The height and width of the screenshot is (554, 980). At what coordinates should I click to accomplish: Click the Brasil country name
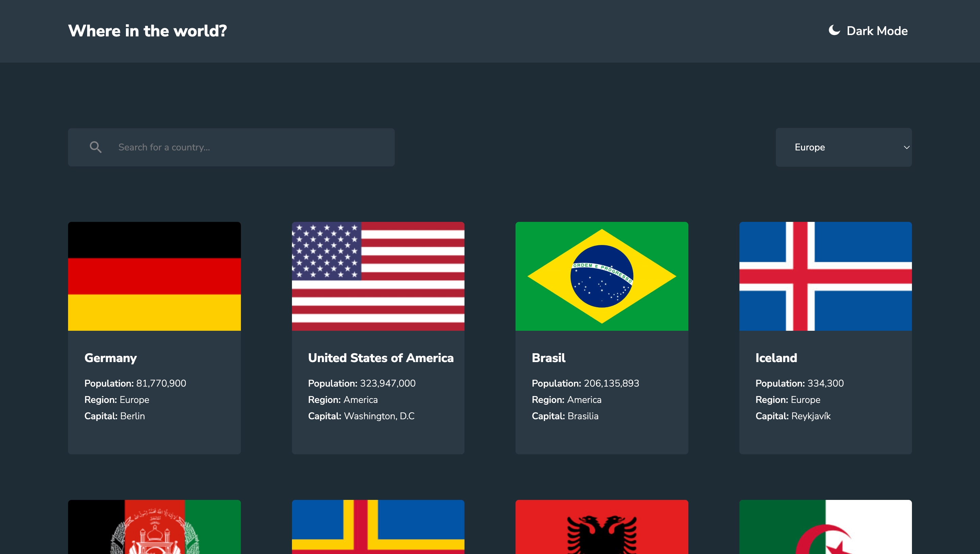tap(548, 358)
